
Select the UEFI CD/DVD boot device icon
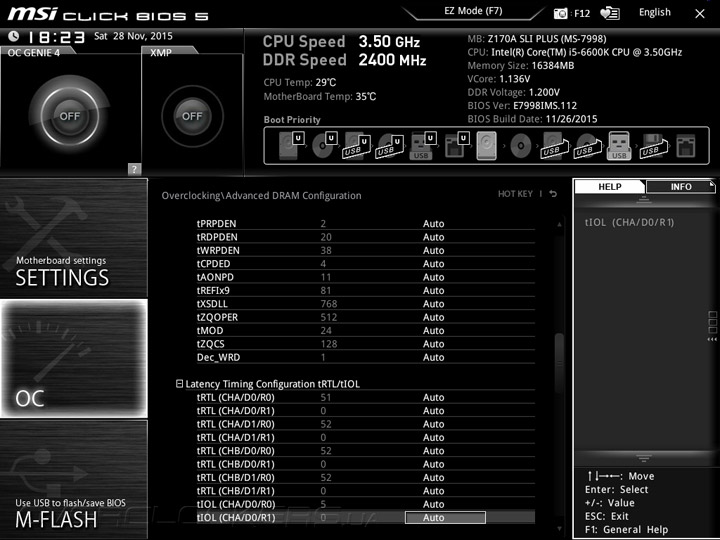pyautogui.click(x=325, y=146)
